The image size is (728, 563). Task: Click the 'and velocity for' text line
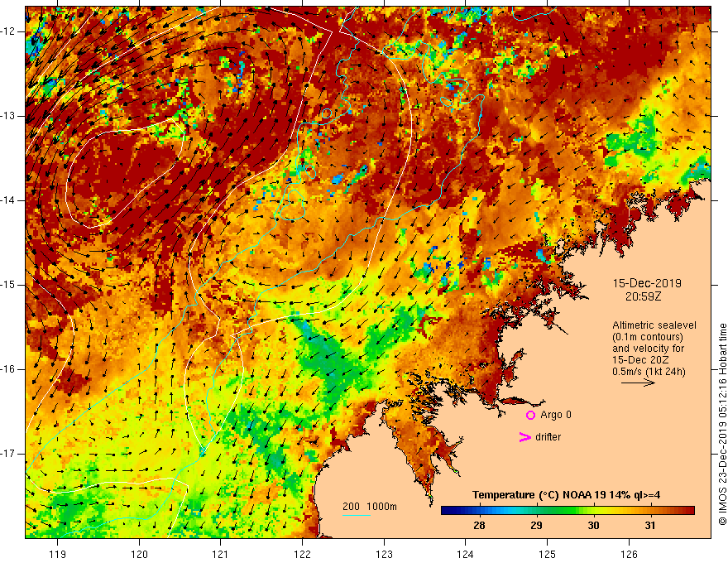click(648, 349)
